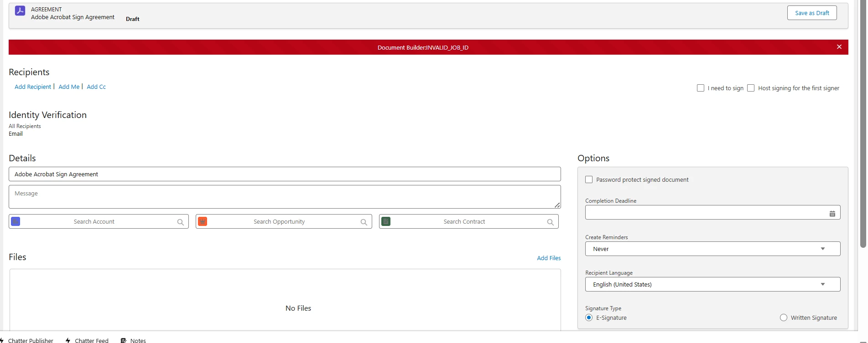
Task: Dismiss the INVALID_JOB_ID error banner
Action: [839, 47]
